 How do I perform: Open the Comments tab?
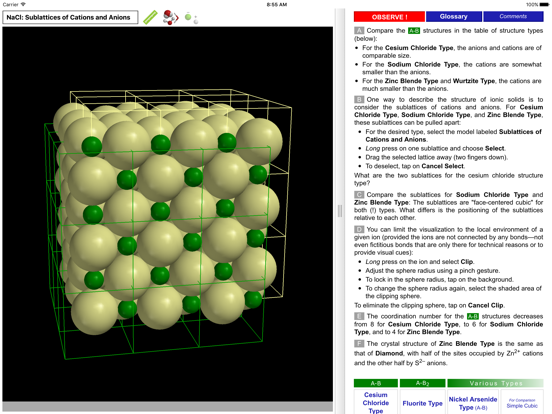click(513, 17)
